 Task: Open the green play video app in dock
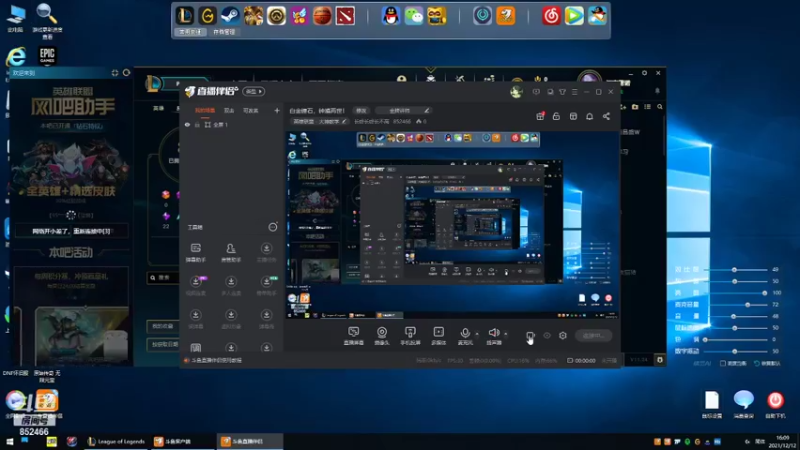[573, 16]
